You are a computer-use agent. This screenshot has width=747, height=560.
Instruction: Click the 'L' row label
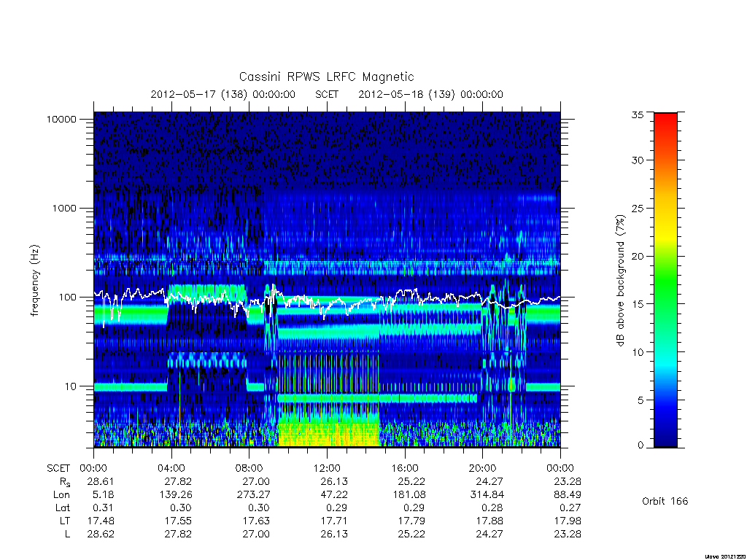coord(68,534)
